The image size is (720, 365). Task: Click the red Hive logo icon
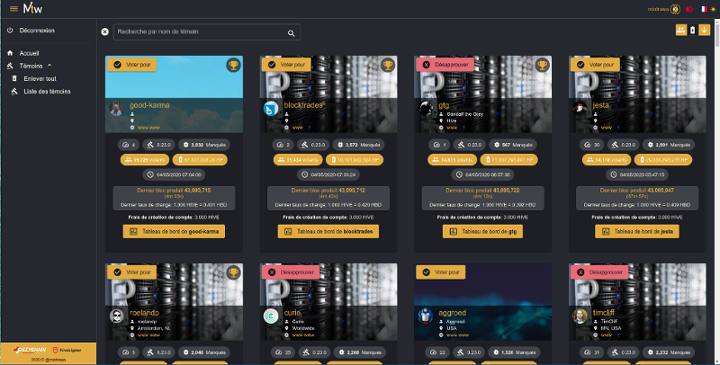[x=689, y=9]
